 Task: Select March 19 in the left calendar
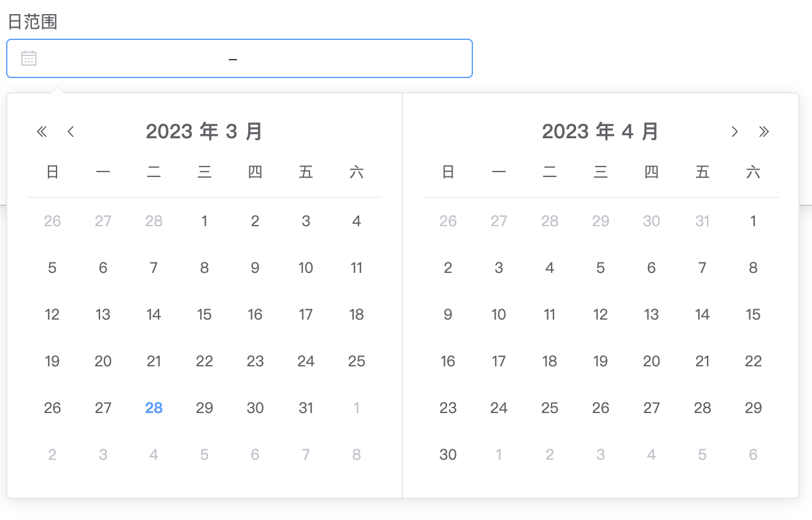pos(52,361)
